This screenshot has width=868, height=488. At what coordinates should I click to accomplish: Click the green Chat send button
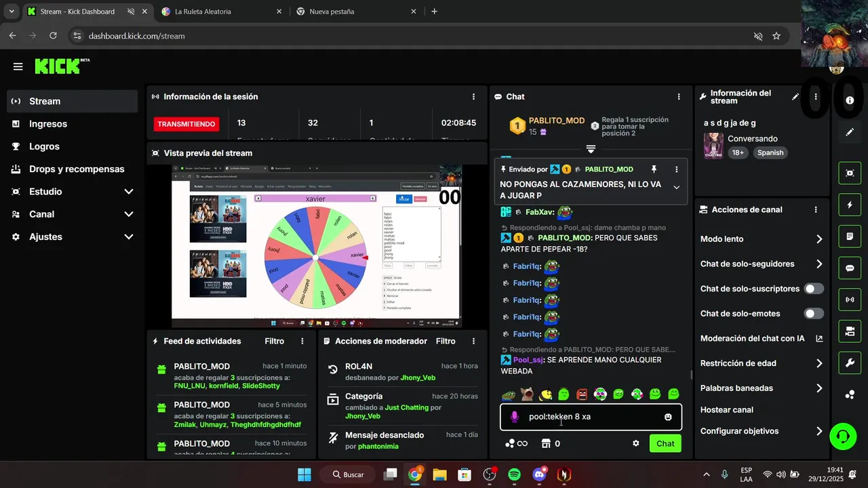(x=665, y=444)
